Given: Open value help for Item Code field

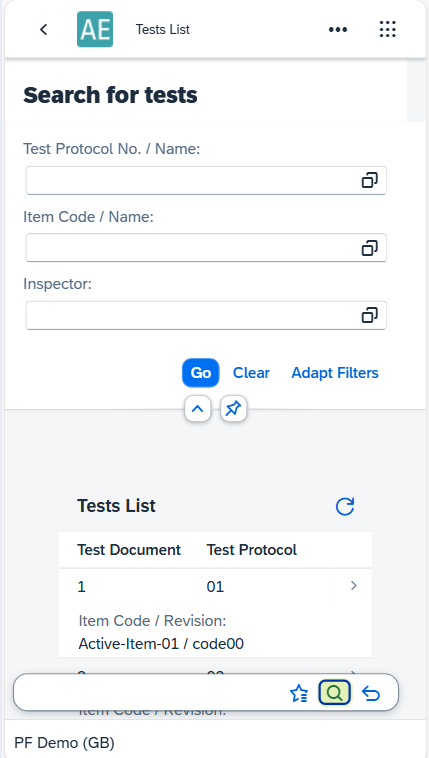Looking at the screenshot, I should pos(370,248).
